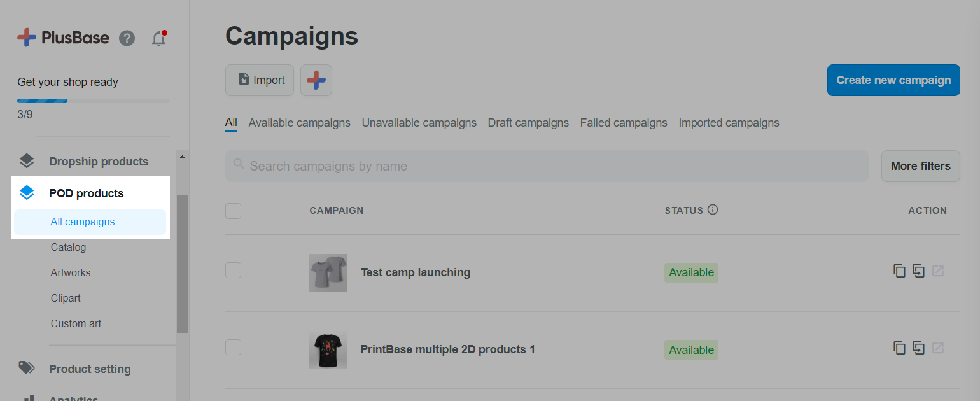Screen dimensions: 980x401
Task: Open the help question mark icon
Action: click(x=127, y=38)
